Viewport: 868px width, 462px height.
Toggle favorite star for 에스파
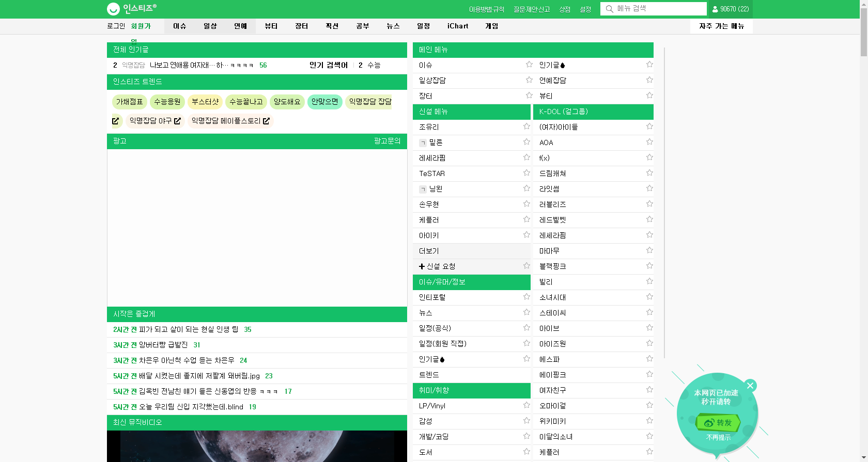click(649, 359)
